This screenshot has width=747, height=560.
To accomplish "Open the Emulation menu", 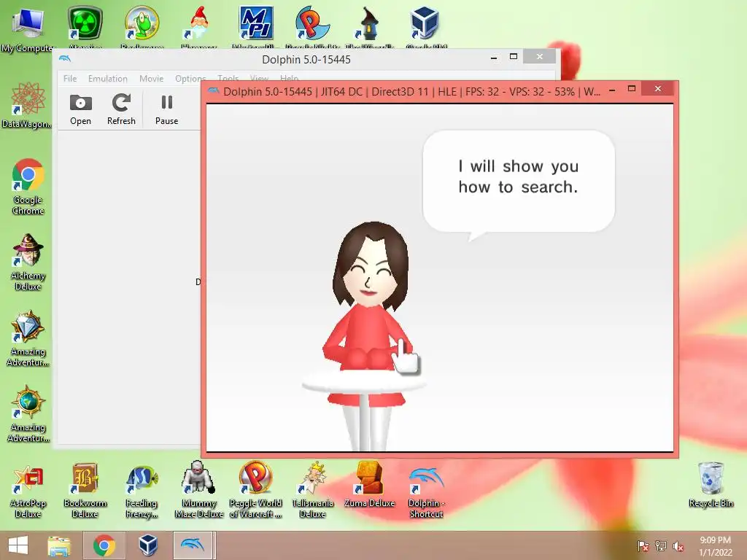I will (x=108, y=78).
